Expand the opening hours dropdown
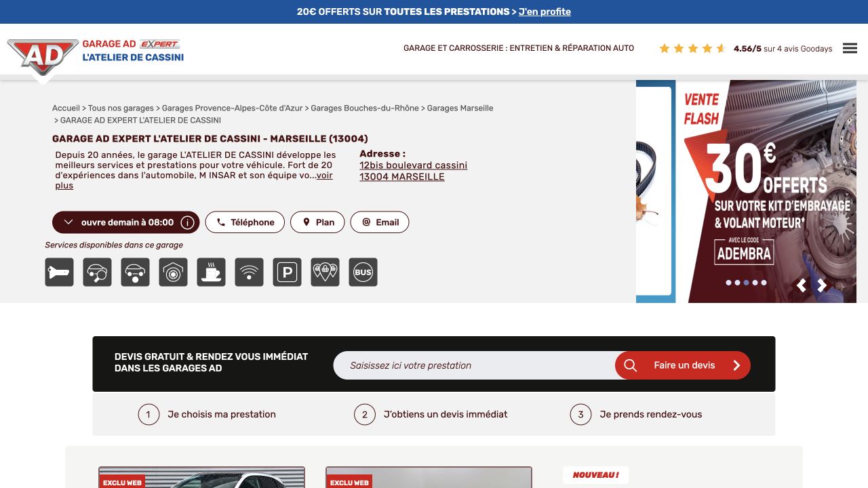The image size is (868, 488). 68,222
